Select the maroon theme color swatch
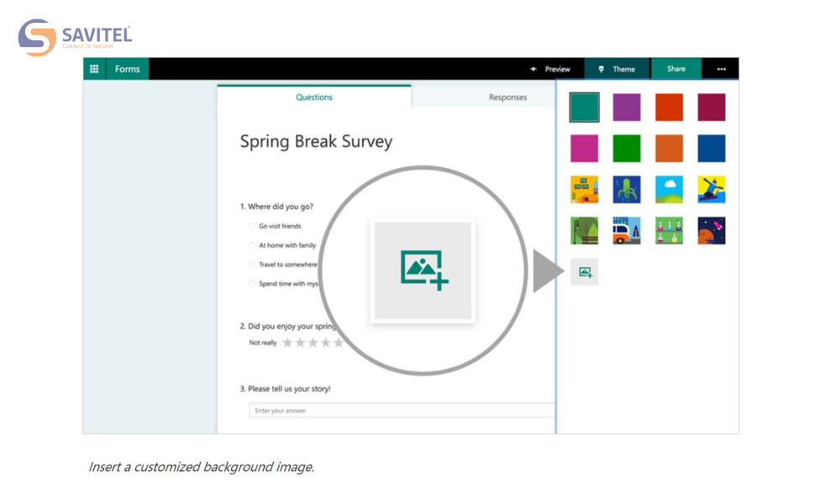840x504 pixels. 711,108
